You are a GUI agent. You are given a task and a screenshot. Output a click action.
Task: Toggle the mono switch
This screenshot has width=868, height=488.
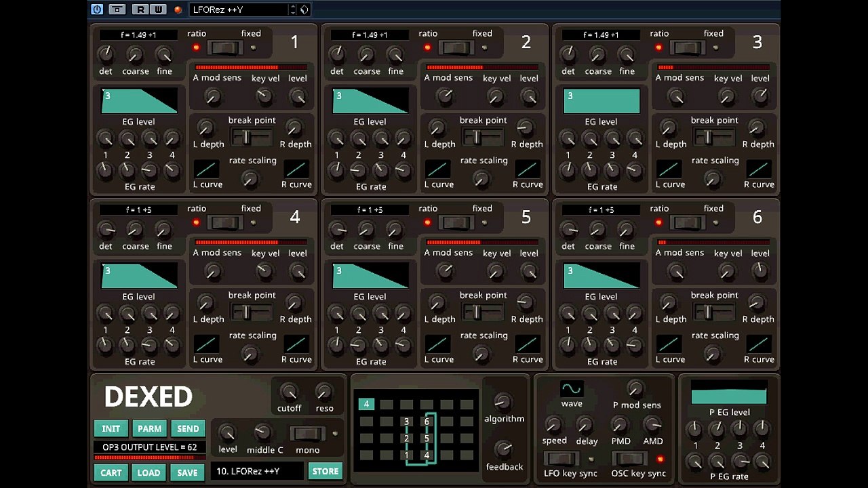308,433
